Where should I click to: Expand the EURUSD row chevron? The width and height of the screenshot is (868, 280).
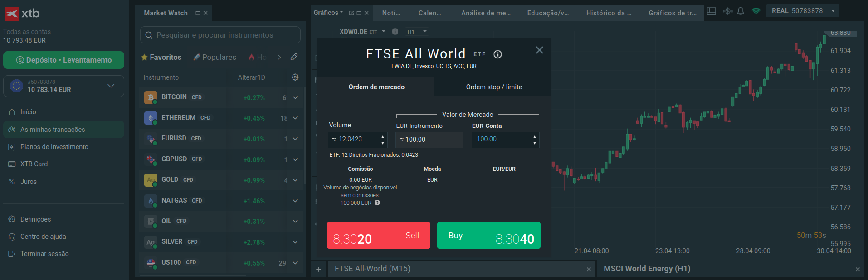point(295,139)
